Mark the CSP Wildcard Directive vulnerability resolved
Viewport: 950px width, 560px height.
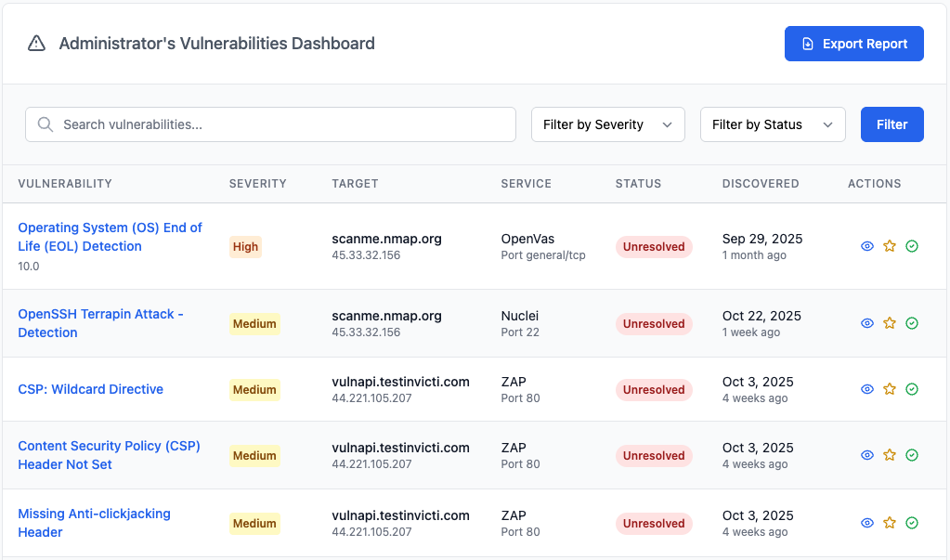(x=911, y=389)
